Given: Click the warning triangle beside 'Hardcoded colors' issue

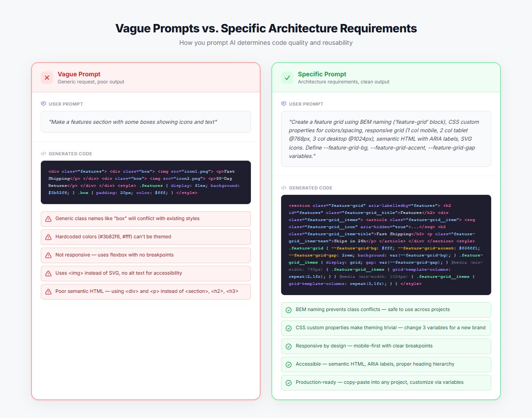Looking at the screenshot, I should click(x=48, y=237).
